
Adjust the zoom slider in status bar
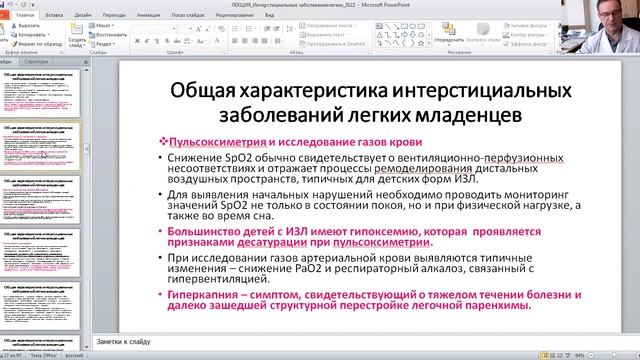[x=614, y=356]
